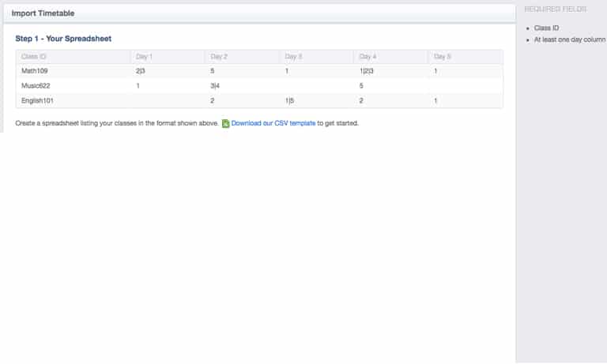Screen dimensions: 607x364
Task: Click English101 Day 3 cell 1|5
Action: 289,100
